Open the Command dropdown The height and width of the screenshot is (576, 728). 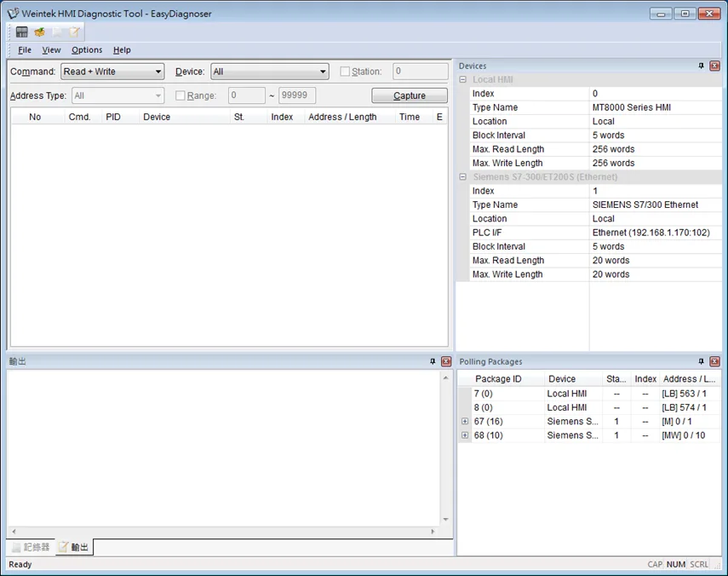[112, 72]
